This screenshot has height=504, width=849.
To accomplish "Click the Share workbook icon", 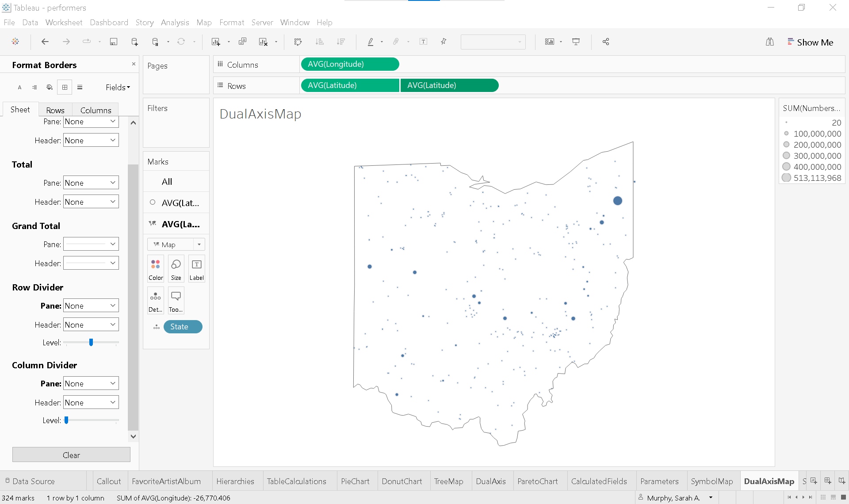I will pos(606,42).
